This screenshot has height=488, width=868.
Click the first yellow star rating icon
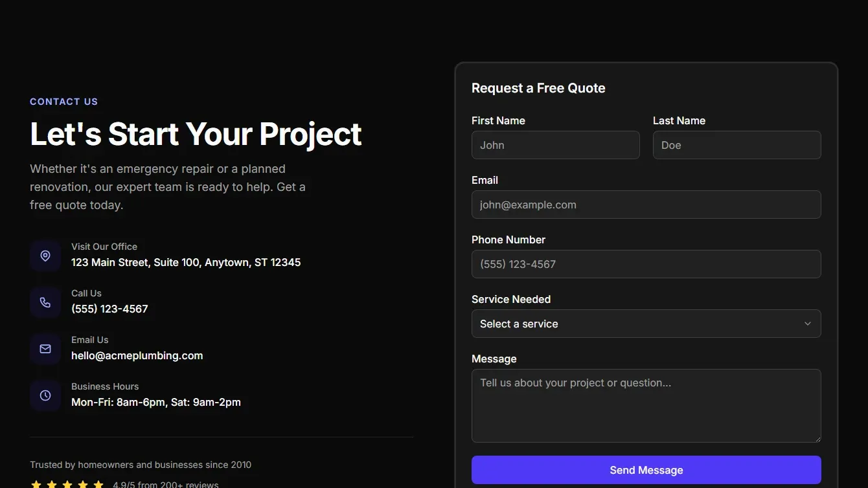36,484
